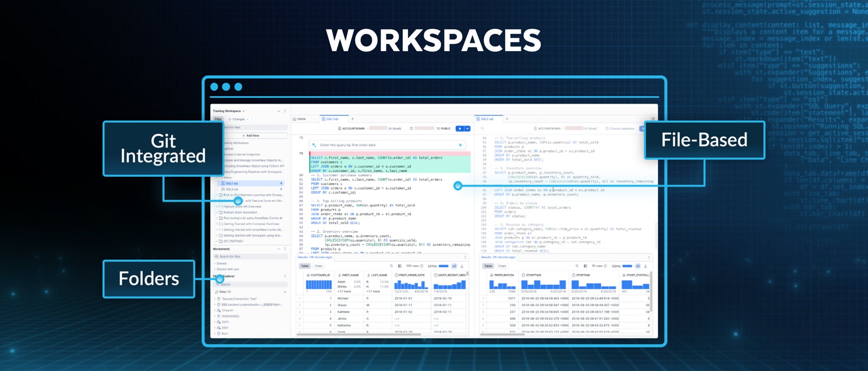
Task: Expand the Filter (1) section
Action: click(250, 292)
